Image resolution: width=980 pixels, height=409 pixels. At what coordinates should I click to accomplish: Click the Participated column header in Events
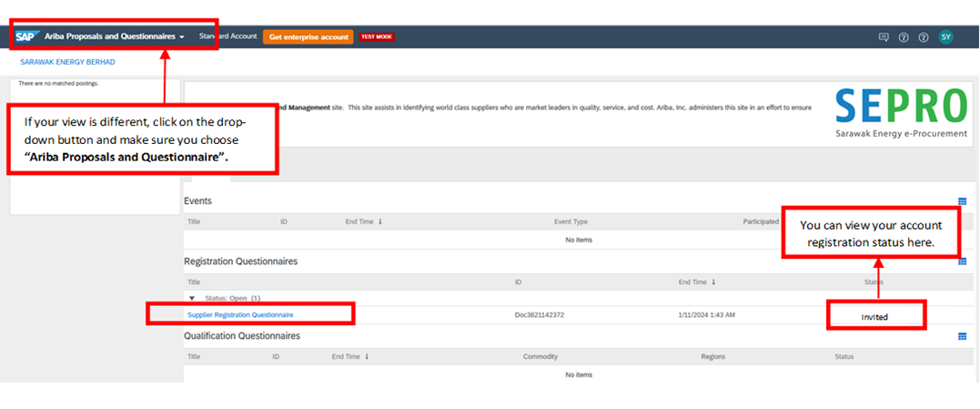point(761,221)
